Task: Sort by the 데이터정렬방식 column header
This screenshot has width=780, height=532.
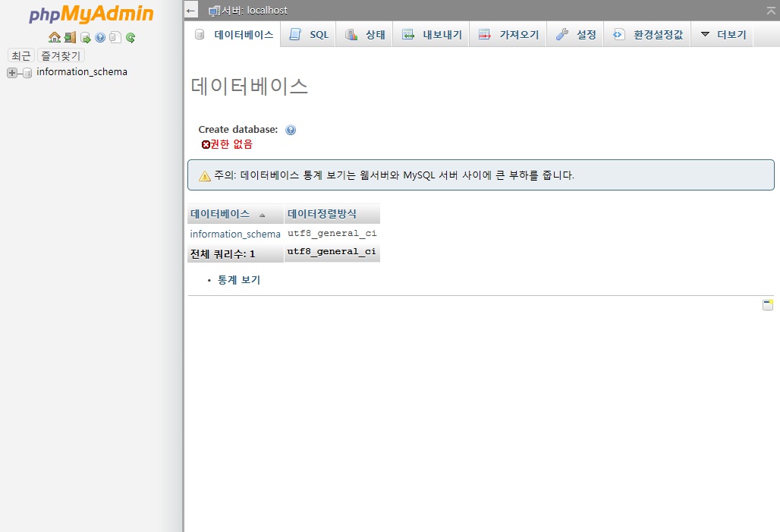Action: (322, 214)
